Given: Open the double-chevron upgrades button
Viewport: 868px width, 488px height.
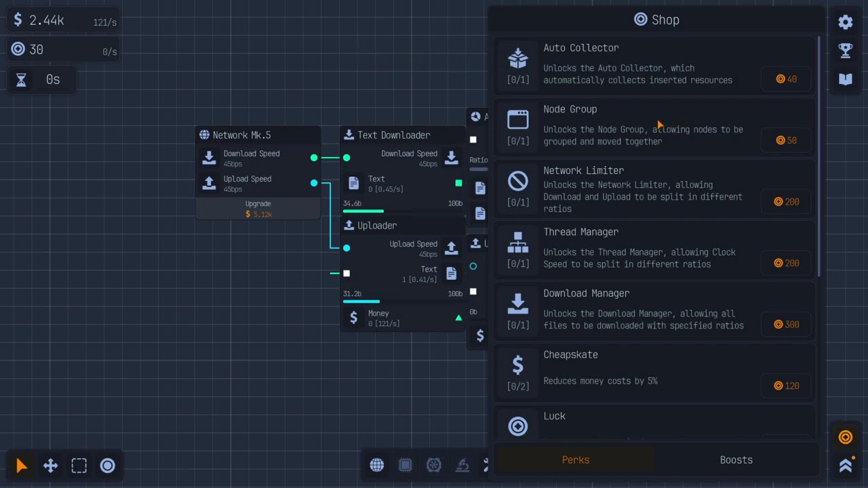Looking at the screenshot, I should pos(846,466).
